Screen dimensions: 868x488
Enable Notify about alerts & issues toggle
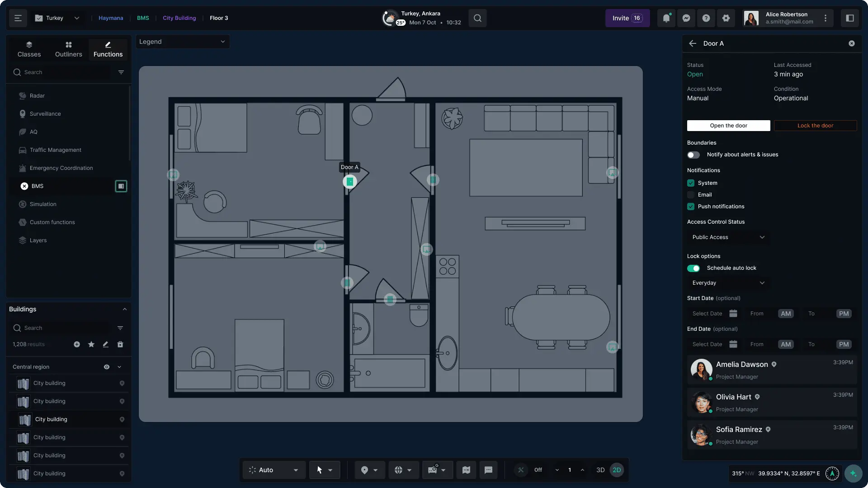tap(693, 155)
